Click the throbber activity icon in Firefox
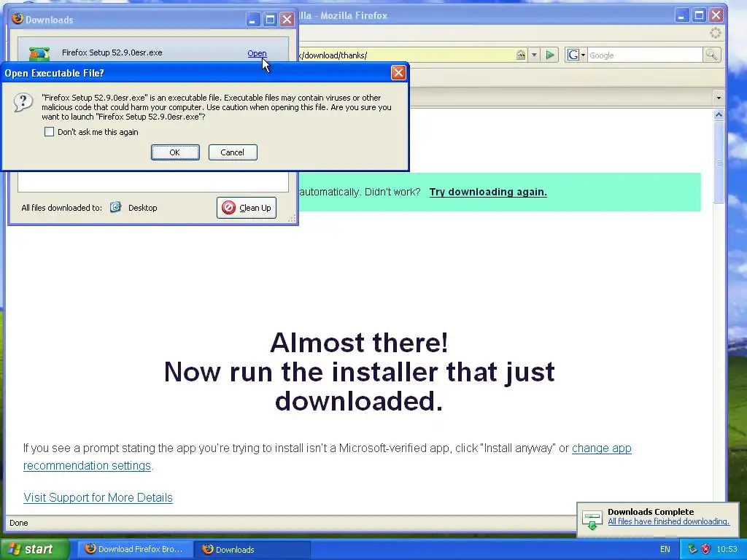The height and width of the screenshot is (560, 747). click(x=715, y=33)
